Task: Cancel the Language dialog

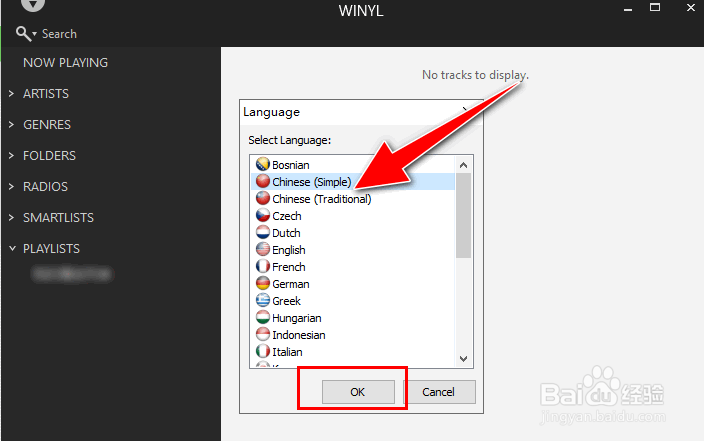Action: [x=439, y=392]
